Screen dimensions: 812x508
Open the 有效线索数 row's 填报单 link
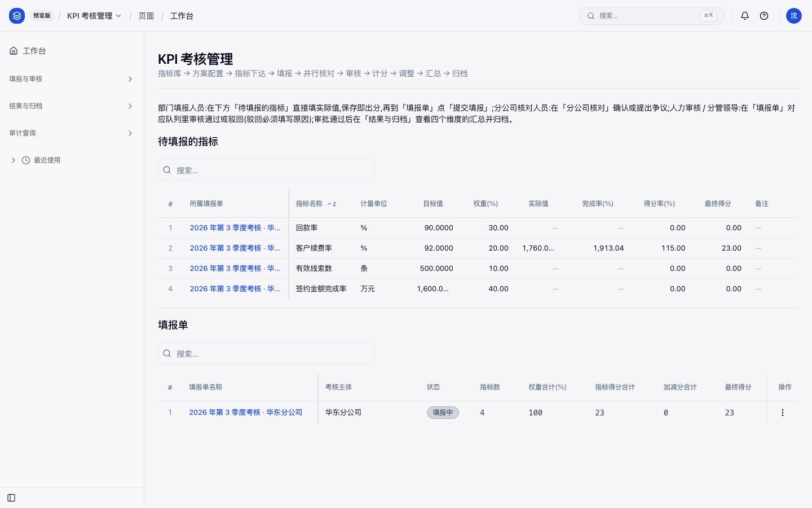235,269
